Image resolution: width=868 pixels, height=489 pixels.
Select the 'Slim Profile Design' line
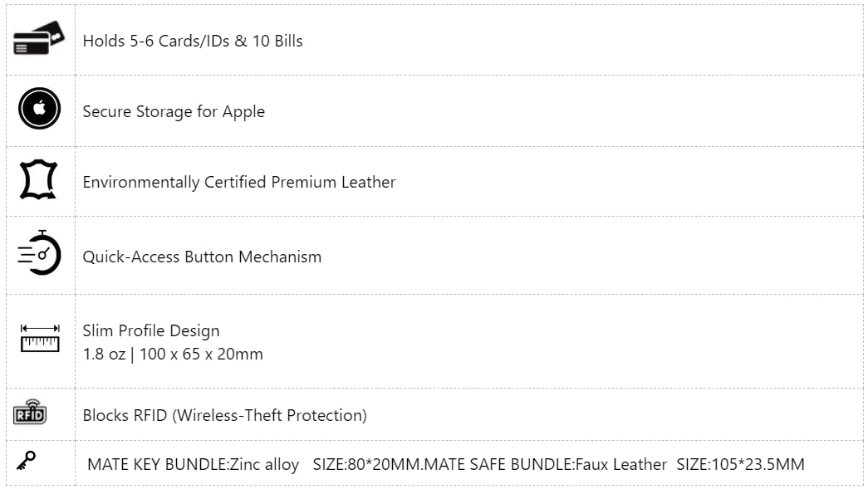pos(151,331)
